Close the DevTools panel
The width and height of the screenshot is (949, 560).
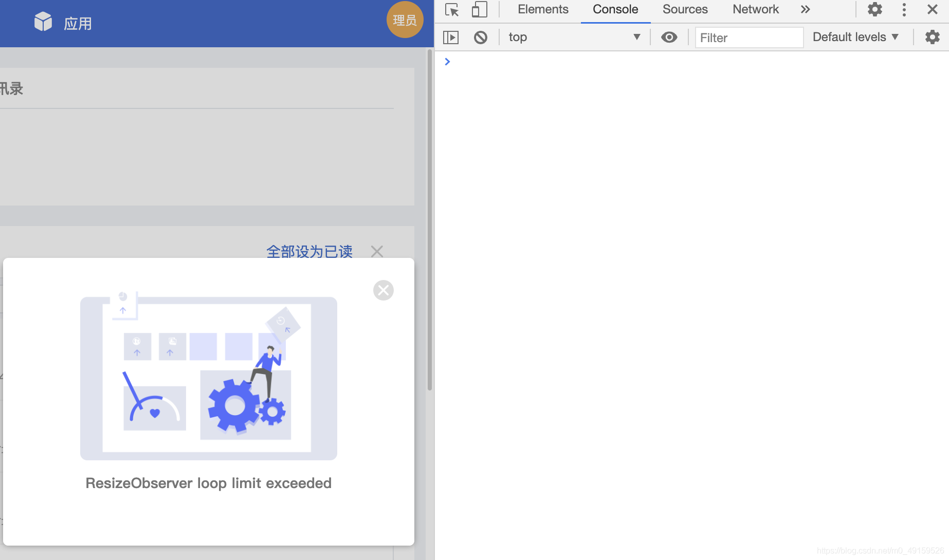932,9
